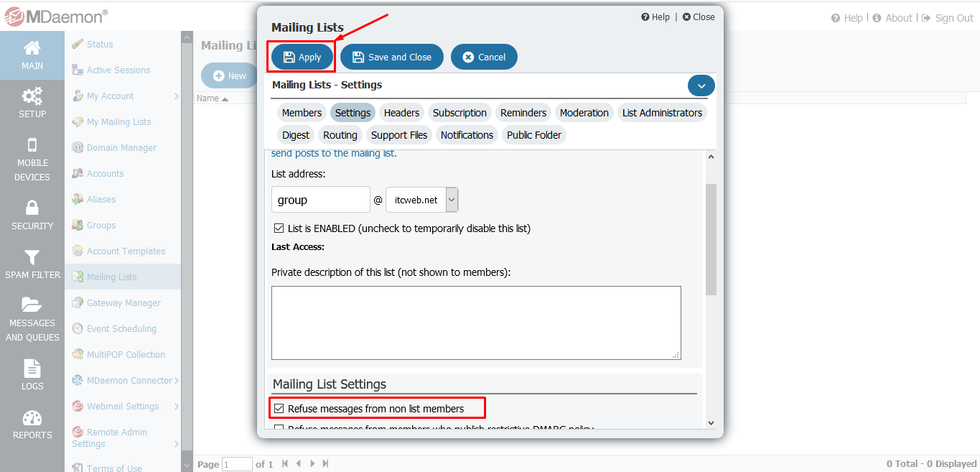The width and height of the screenshot is (980, 472).
Task: Click the New mailing list button
Action: coord(230,75)
